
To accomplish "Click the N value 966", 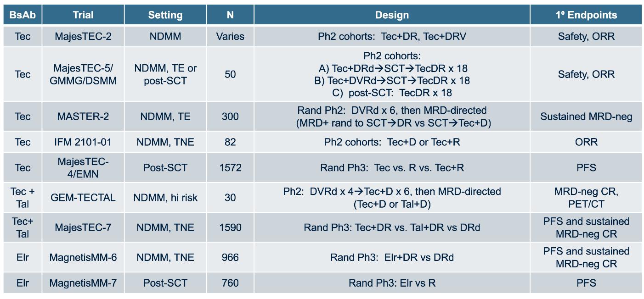I will click(230, 257).
